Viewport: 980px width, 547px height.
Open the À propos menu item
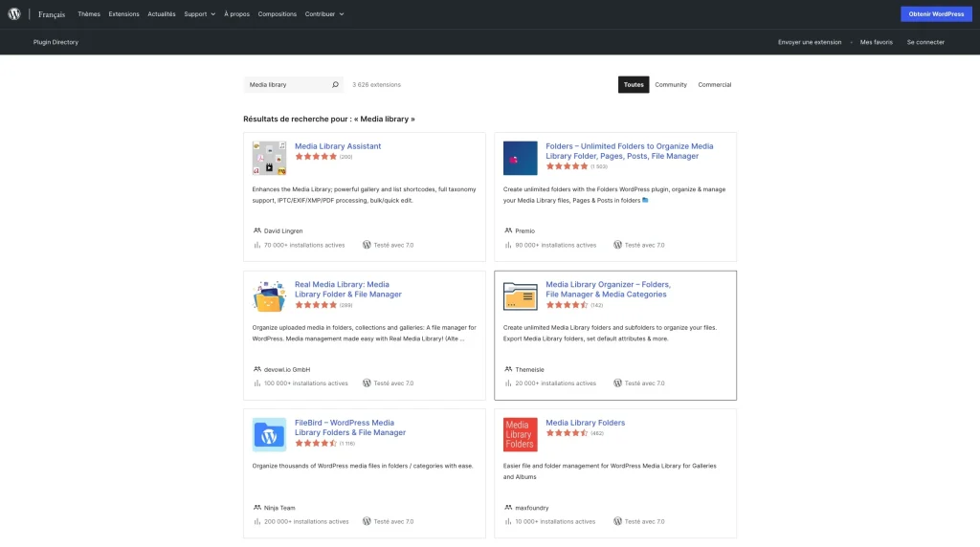pyautogui.click(x=237, y=13)
